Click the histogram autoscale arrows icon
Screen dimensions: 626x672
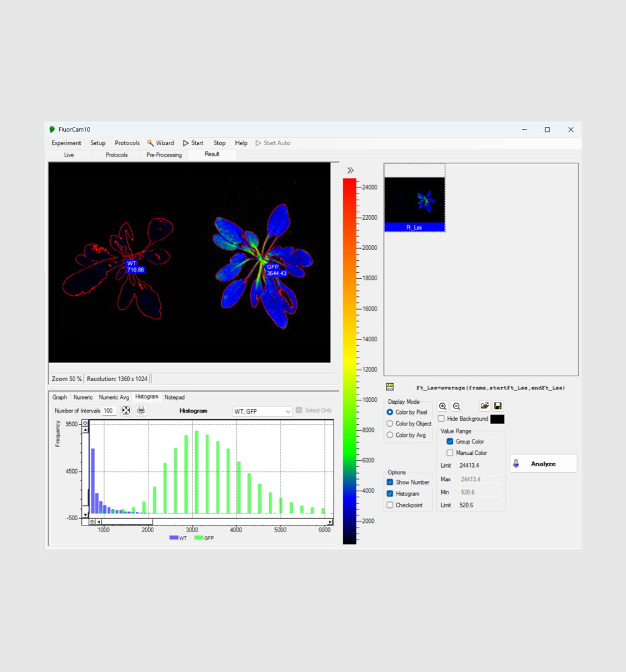click(x=126, y=411)
